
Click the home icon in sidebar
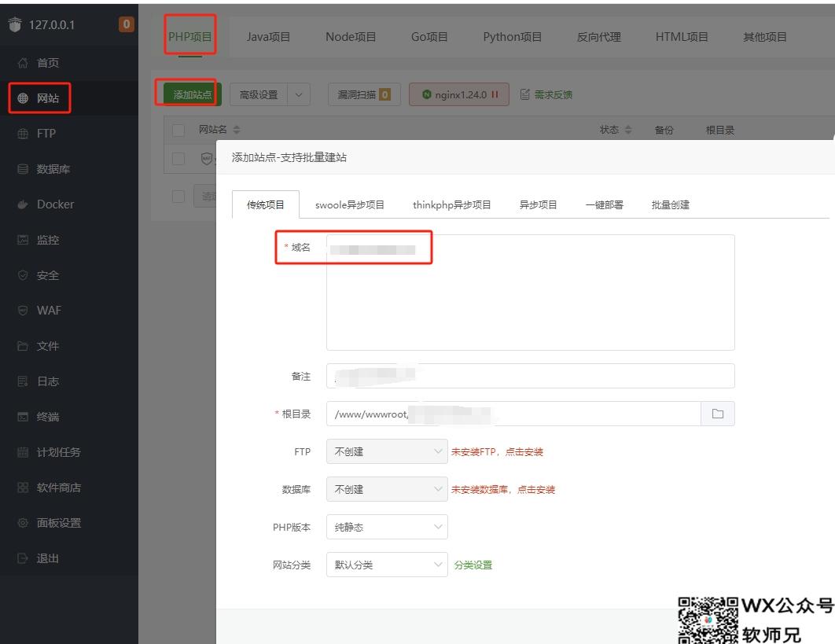click(23, 63)
